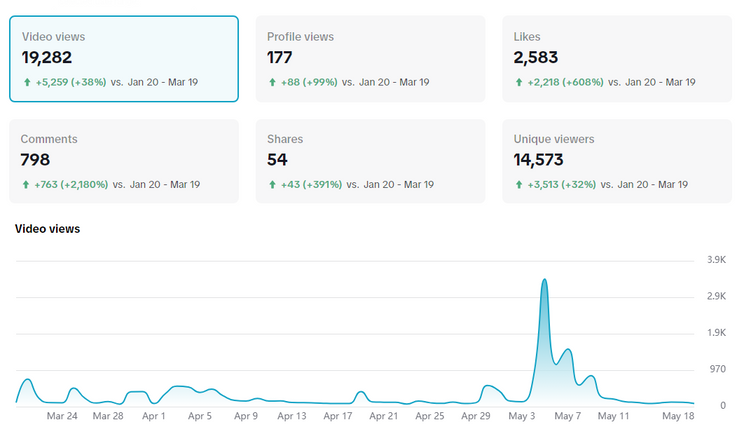Select the Profile views metric card
The image size is (744, 434).
click(370, 59)
